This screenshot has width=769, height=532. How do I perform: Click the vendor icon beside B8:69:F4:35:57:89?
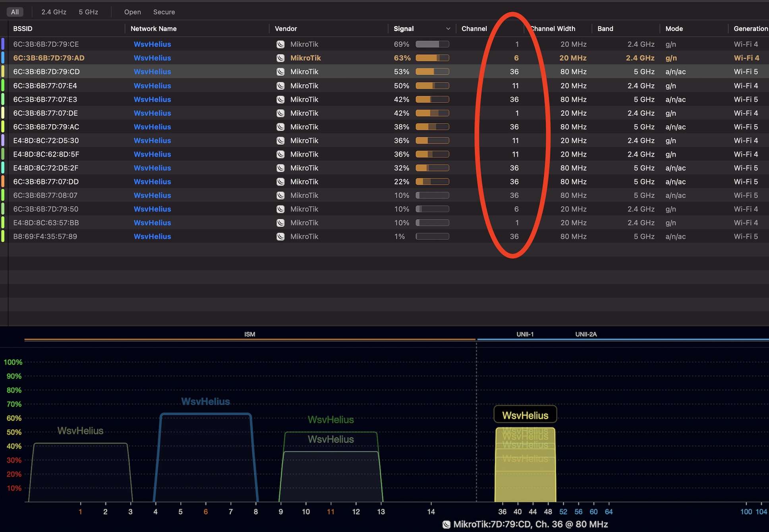pos(281,236)
